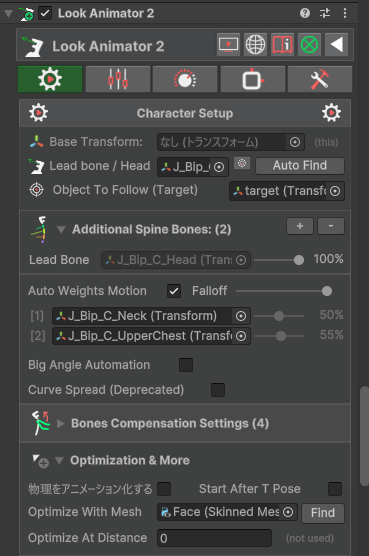Switch to the red sliders tweaking tab

point(118,79)
